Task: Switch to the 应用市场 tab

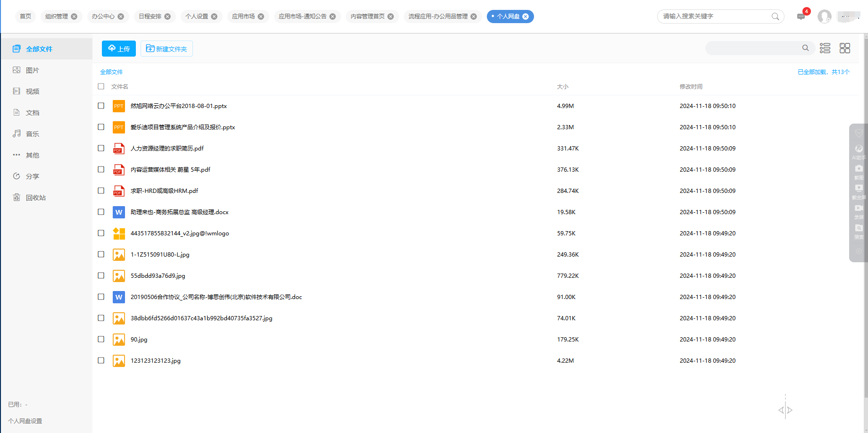Action: click(x=243, y=17)
